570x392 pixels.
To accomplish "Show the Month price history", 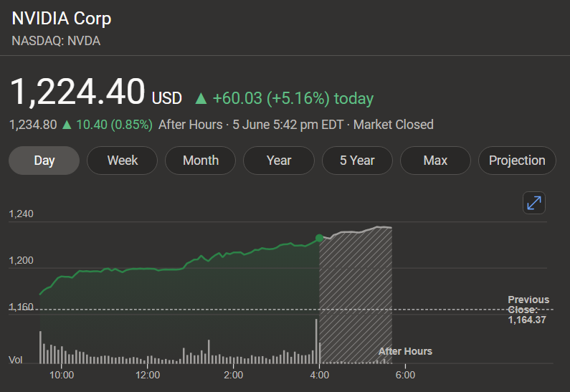I will click(x=200, y=161).
